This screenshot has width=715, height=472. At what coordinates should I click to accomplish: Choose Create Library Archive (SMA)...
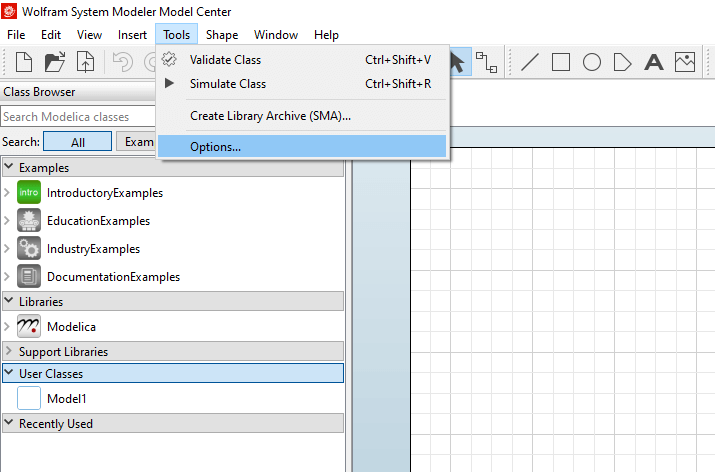pyautogui.click(x=302, y=116)
